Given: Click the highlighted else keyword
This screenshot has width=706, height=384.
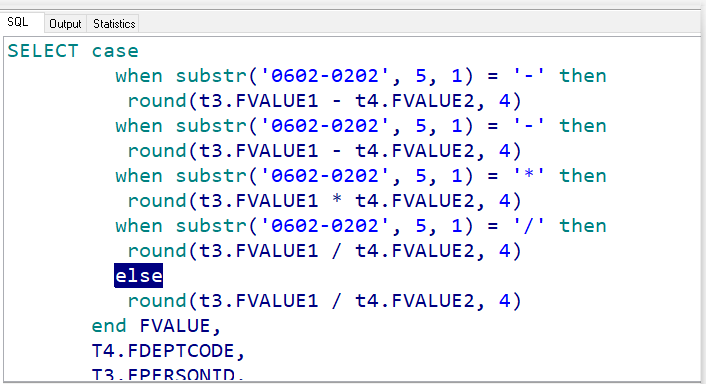Looking at the screenshot, I should pos(139,276).
